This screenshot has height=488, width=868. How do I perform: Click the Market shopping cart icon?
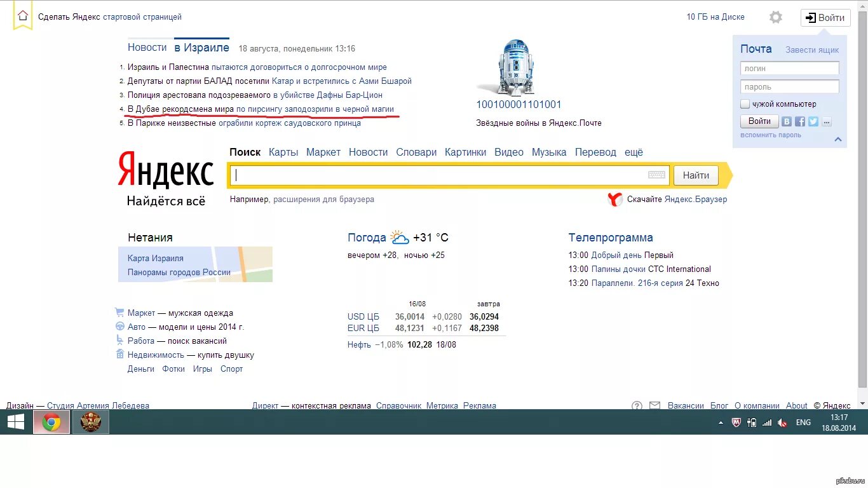click(119, 313)
